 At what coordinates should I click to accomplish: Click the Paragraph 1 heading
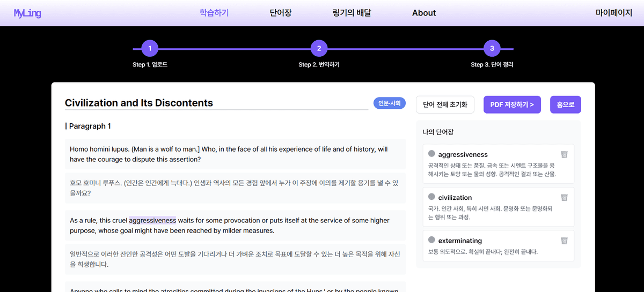click(89, 126)
